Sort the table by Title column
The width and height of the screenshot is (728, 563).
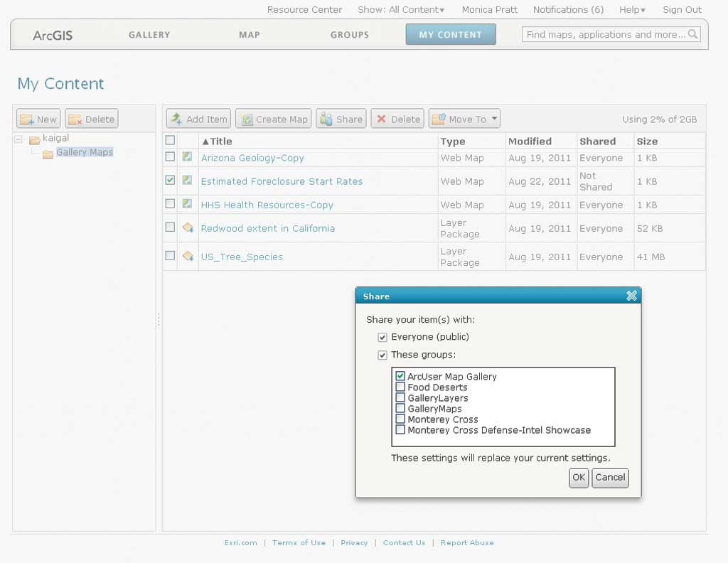click(217, 141)
